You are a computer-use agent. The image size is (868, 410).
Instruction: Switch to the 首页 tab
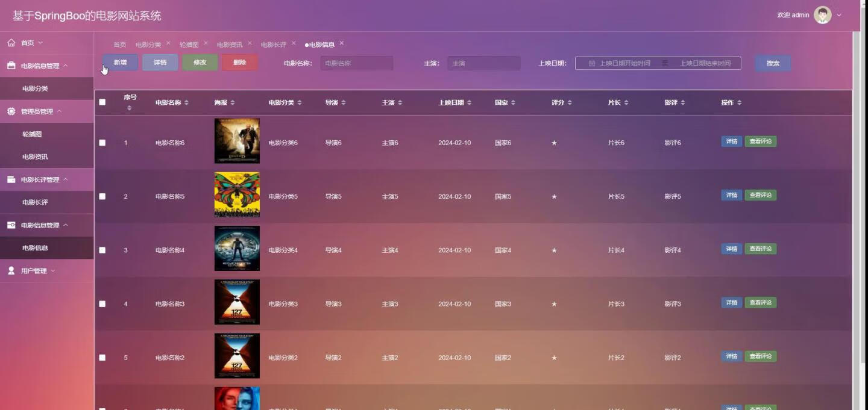click(120, 45)
